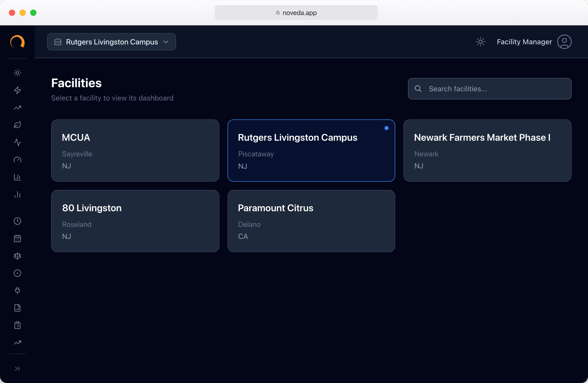The height and width of the screenshot is (383, 588).
Task: Open the balance scale icon
Action: (17, 256)
